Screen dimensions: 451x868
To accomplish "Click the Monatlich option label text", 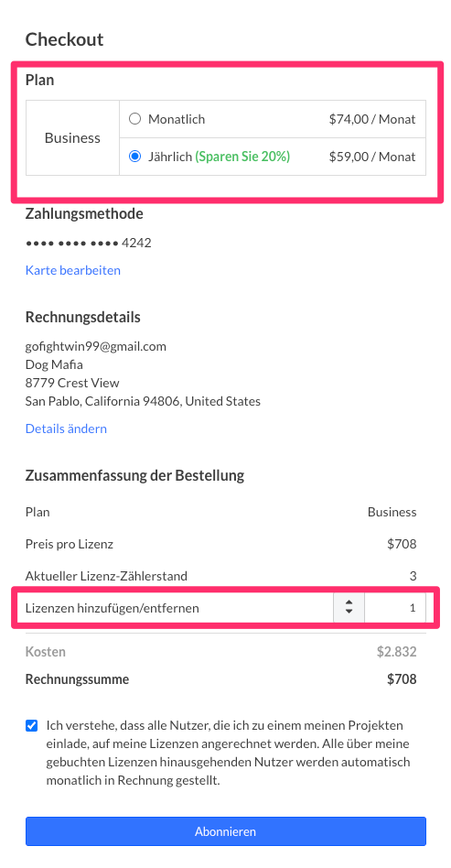I will (x=177, y=119).
